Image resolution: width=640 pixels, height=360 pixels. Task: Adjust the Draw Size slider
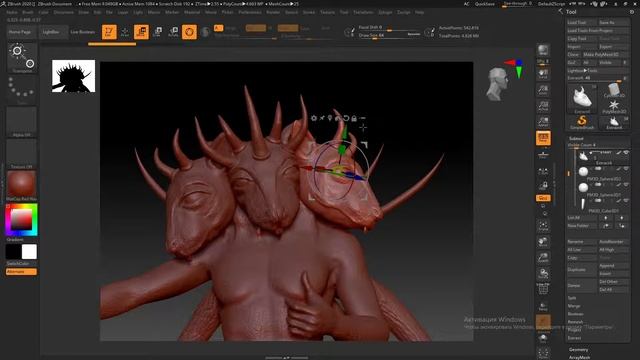(390, 36)
